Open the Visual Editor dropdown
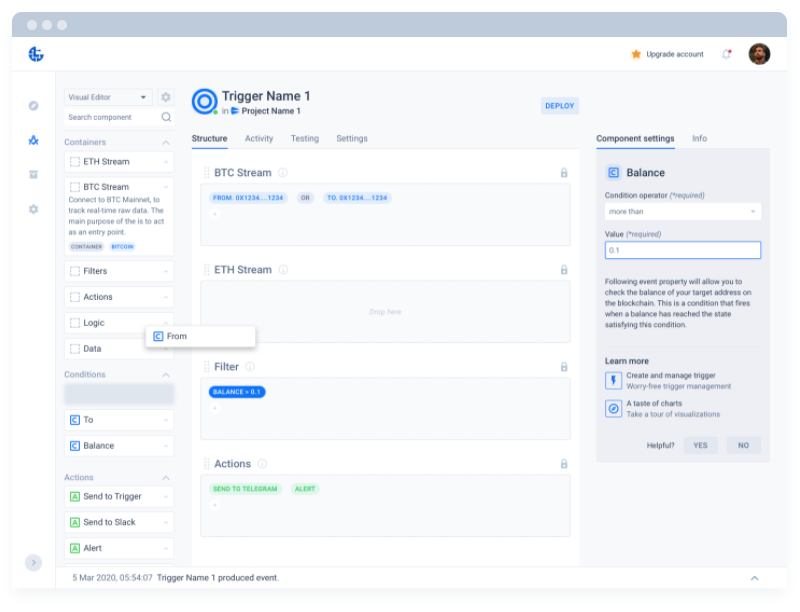The height and width of the screenshot is (612, 800). tap(108, 97)
